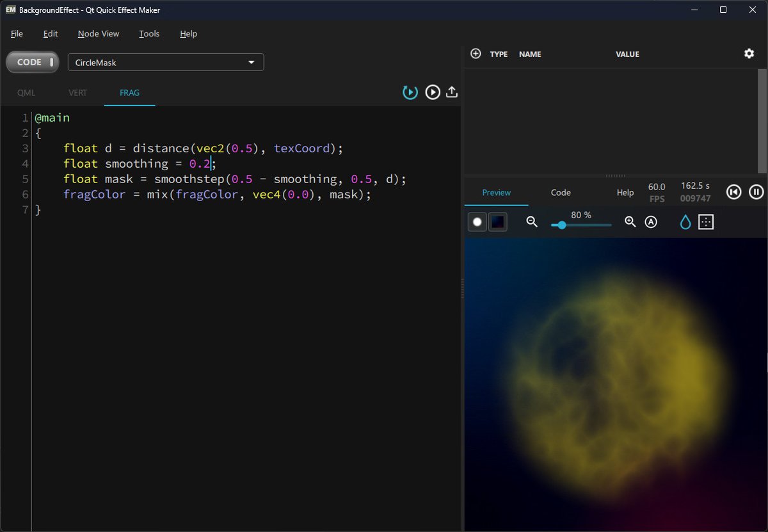
Task: Click the EM application icon in title bar
Action: coord(10,10)
